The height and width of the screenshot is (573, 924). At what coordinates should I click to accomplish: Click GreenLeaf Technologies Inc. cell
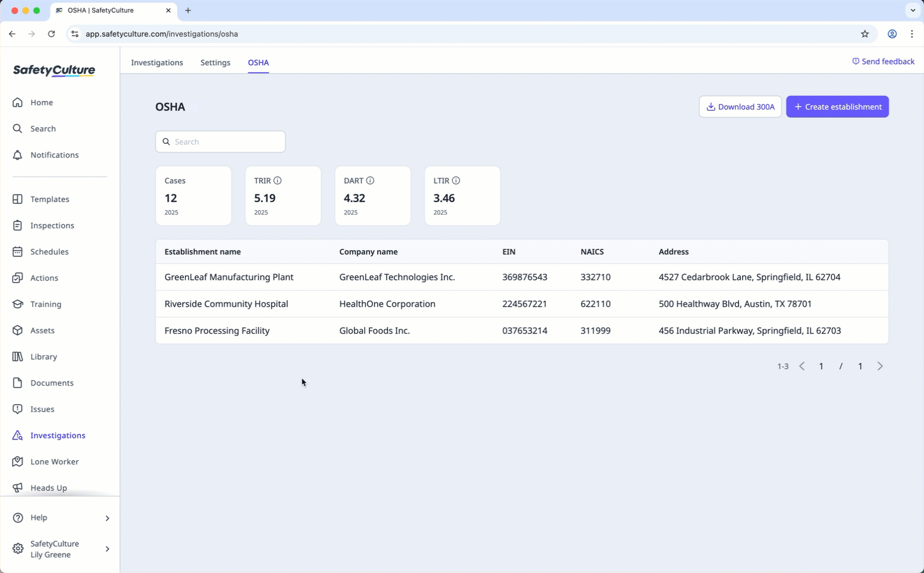coord(397,277)
